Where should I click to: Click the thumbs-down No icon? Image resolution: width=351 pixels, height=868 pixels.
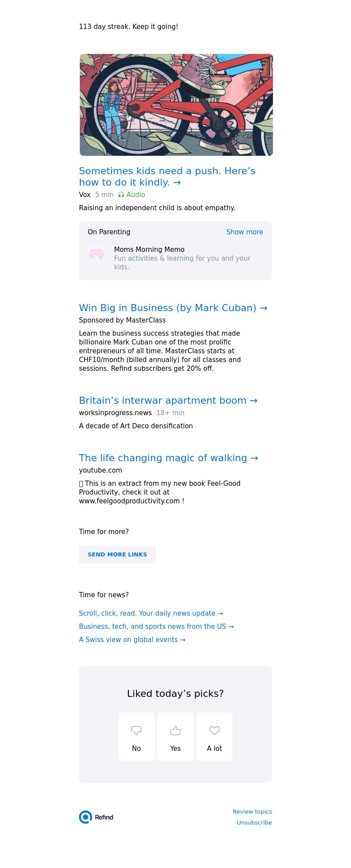[136, 730]
